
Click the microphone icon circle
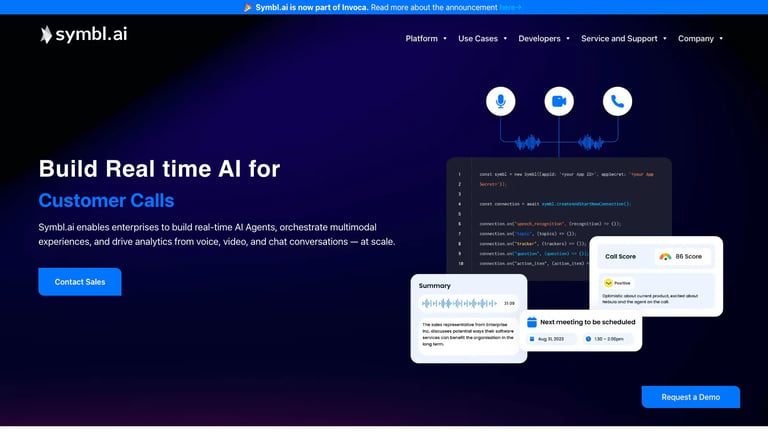pyautogui.click(x=501, y=101)
